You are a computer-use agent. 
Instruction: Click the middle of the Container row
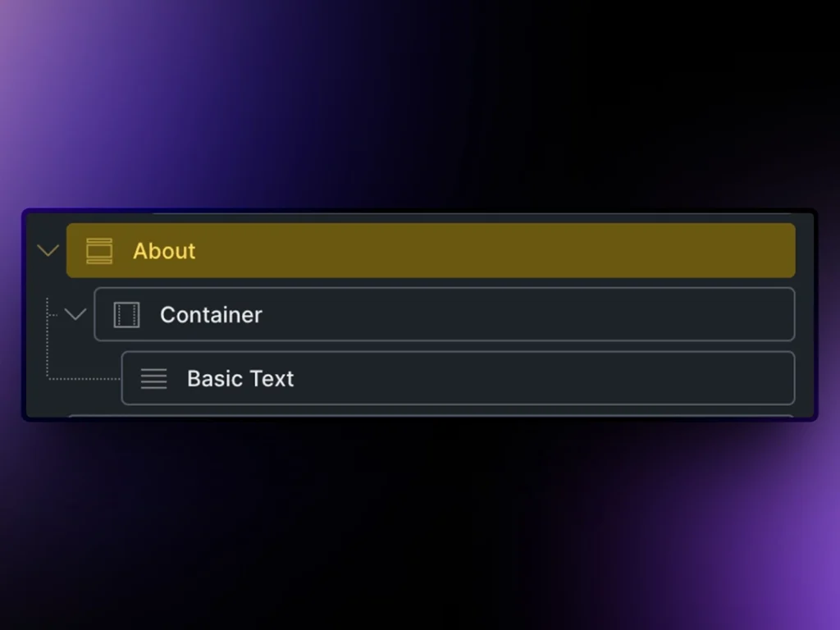coord(444,314)
